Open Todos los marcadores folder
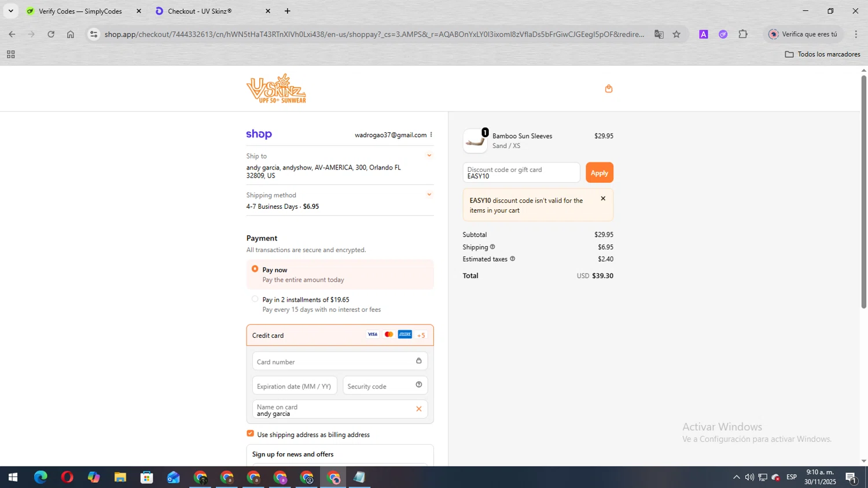 pos(822,54)
